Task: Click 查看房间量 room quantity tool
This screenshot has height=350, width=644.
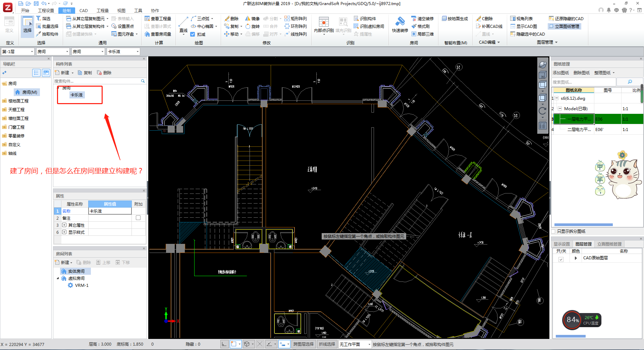Action: pyautogui.click(x=158, y=34)
